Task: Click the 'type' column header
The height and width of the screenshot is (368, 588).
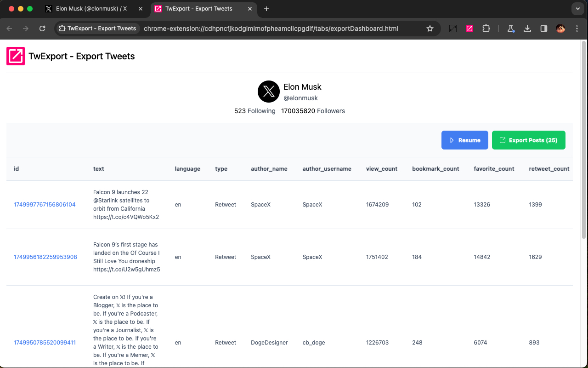Action: click(221, 169)
